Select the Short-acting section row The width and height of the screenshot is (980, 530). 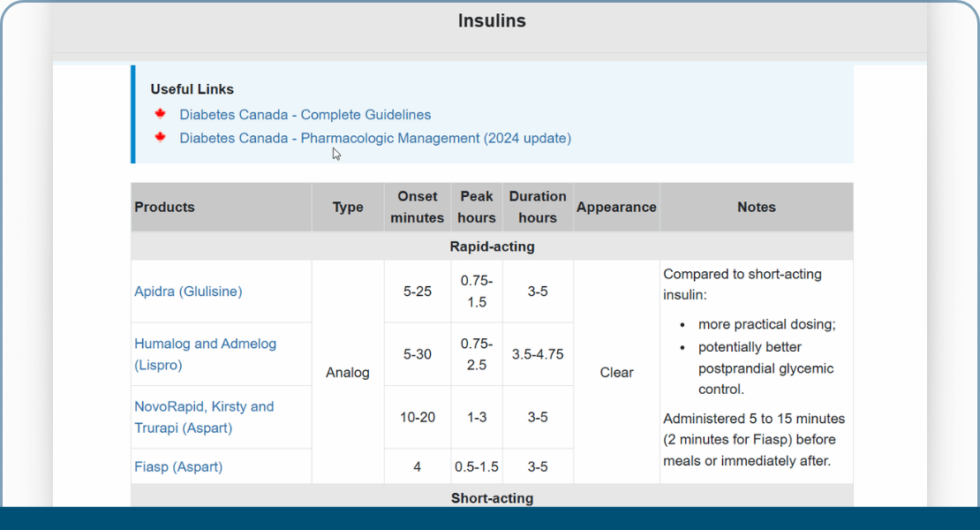[492, 498]
